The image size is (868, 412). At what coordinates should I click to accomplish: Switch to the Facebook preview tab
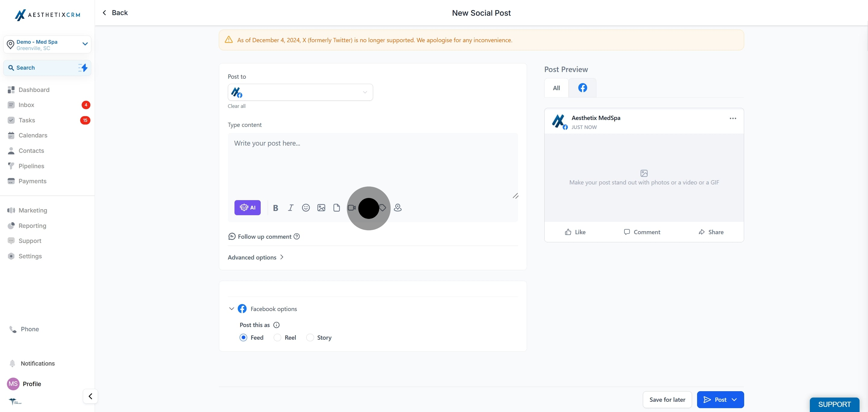click(x=582, y=88)
